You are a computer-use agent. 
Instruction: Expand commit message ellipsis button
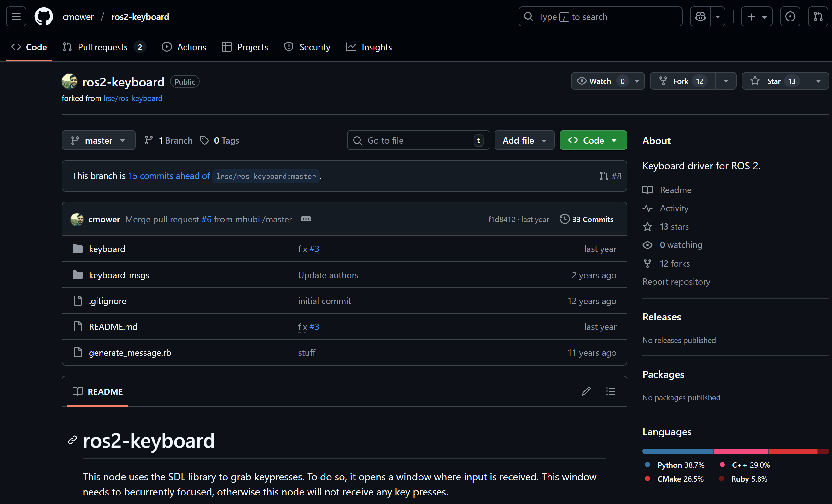coord(306,219)
